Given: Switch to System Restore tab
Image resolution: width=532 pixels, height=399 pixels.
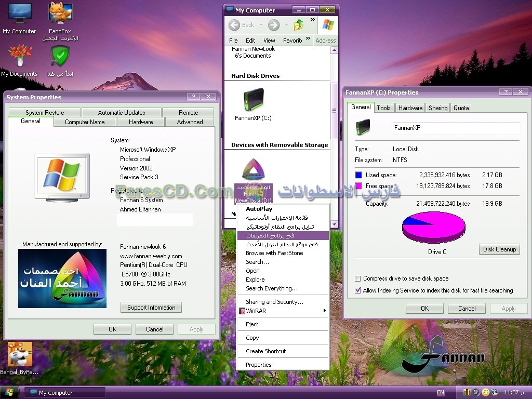Looking at the screenshot, I should pyautogui.click(x=45, y=112).
